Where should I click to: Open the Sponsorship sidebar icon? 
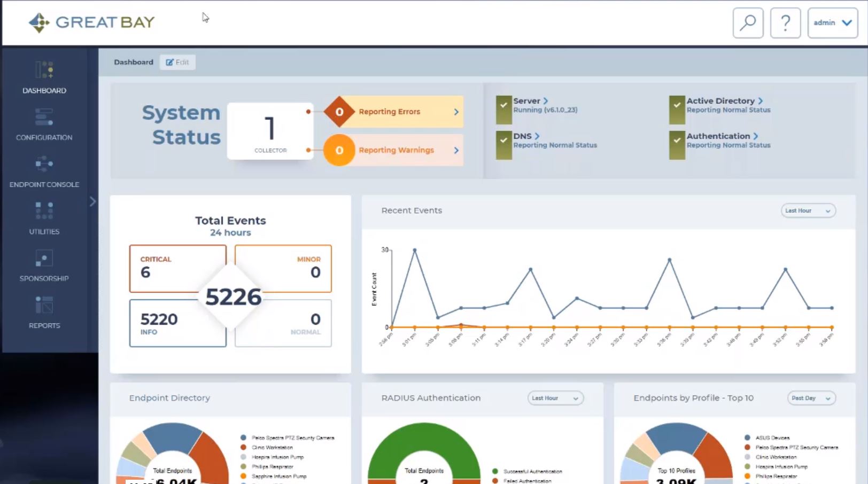click(x=44, y=258)
